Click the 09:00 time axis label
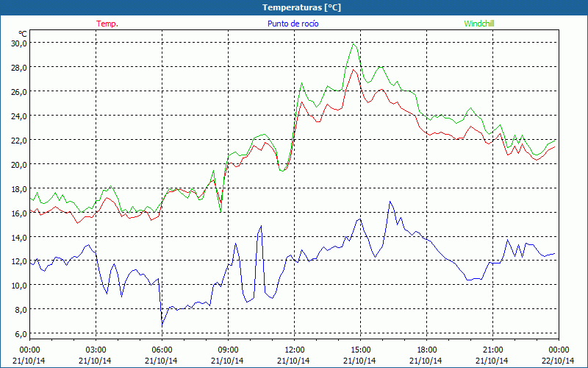The width and height of the screenshot is (588, 368). 228,350
